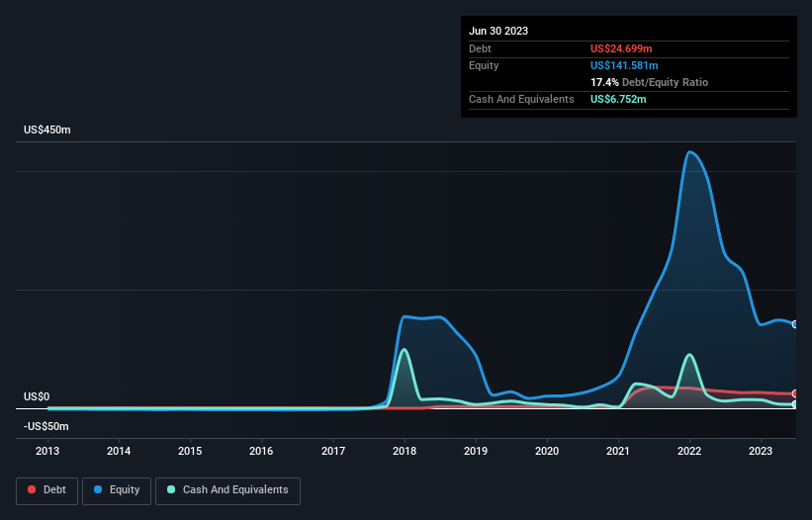Click the 17.4% Debt/Equity Ratio text

tap(649, 82)
